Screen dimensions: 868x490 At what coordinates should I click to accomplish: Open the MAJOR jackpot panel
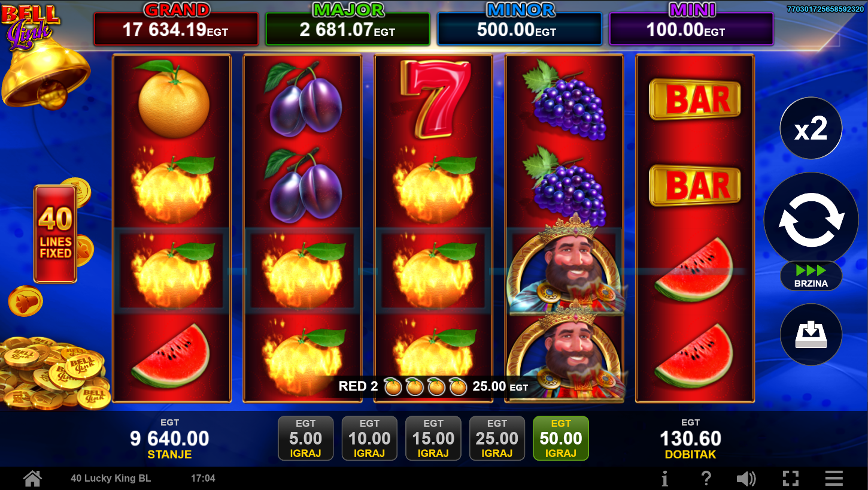347,25
